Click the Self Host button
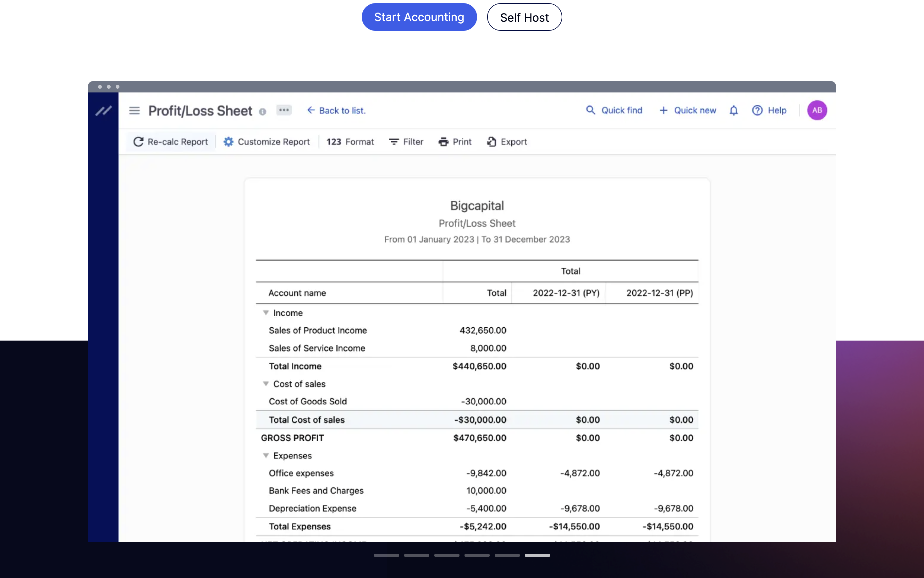This screenshot has height=578, width=924. 524,17
